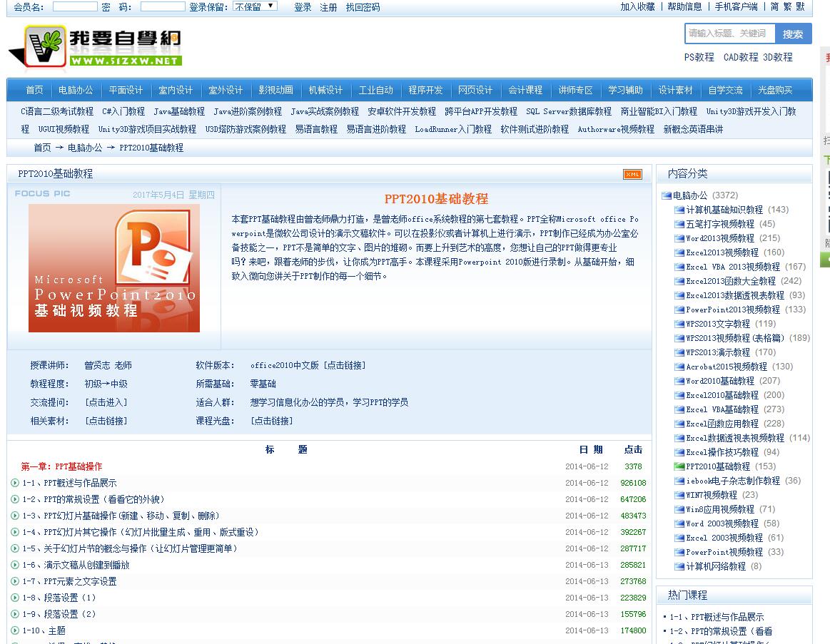Click play icon beside lesson 1-3 幻灯片基础操作
This screenshot has width=830, height=644.
[15, 516]
